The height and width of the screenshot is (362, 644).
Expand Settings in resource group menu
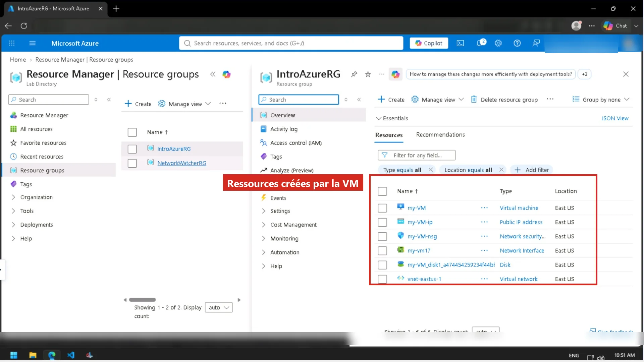tap(263, 211)
